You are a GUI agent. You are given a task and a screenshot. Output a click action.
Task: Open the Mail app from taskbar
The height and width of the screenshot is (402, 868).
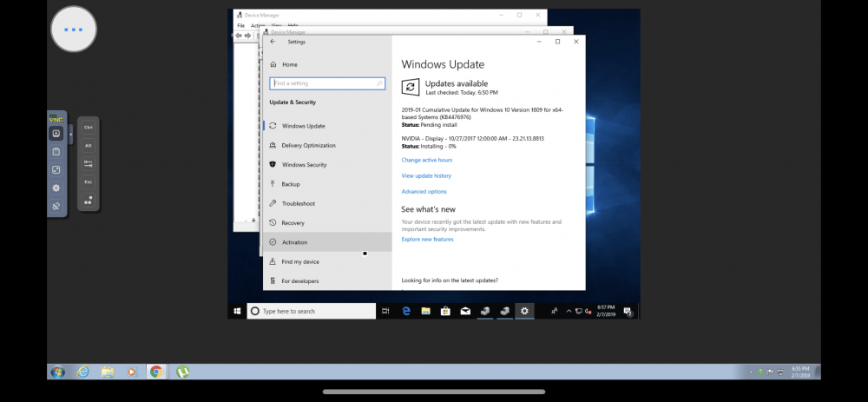click(465, 311)
